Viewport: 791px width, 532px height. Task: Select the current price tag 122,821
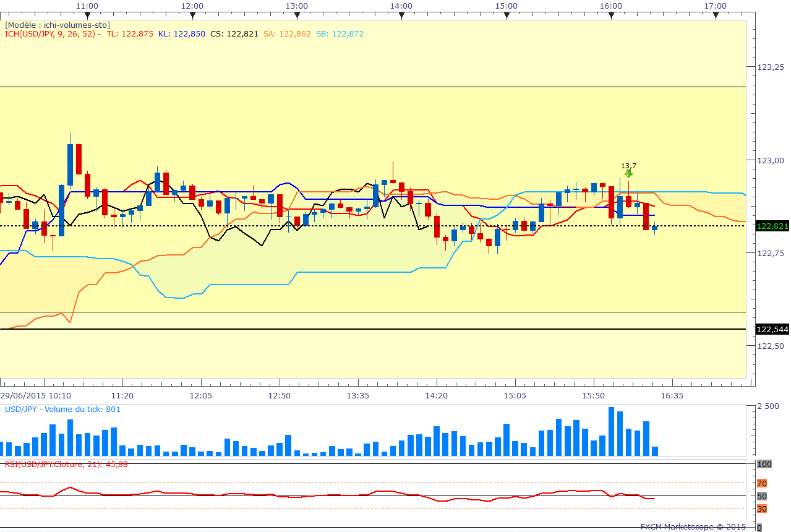pos(772,226)
